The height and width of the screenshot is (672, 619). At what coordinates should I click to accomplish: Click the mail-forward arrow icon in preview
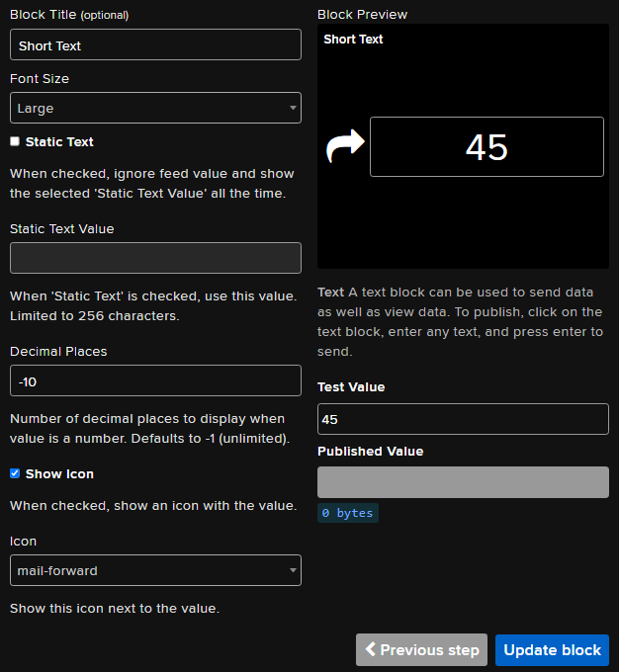click(x=345, y=147)
